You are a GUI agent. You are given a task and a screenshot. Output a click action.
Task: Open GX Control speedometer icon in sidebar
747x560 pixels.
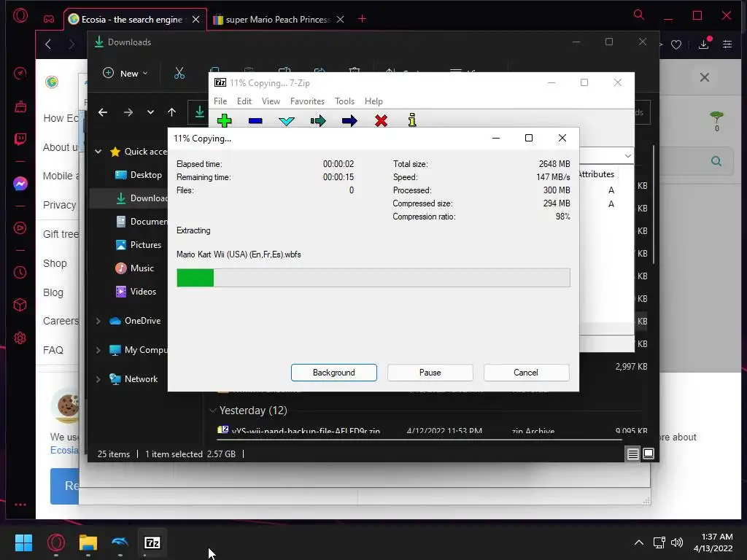click(x=20, y=74)
